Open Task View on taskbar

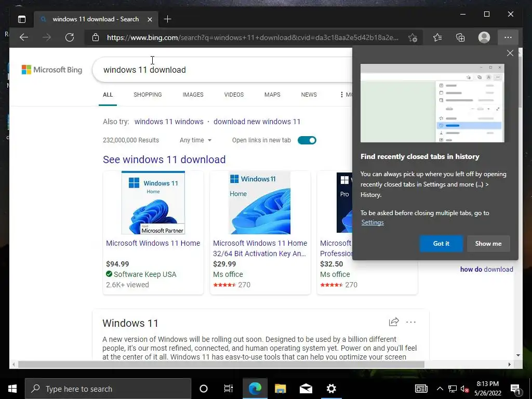pyautogui.click(x=229, y=389)
